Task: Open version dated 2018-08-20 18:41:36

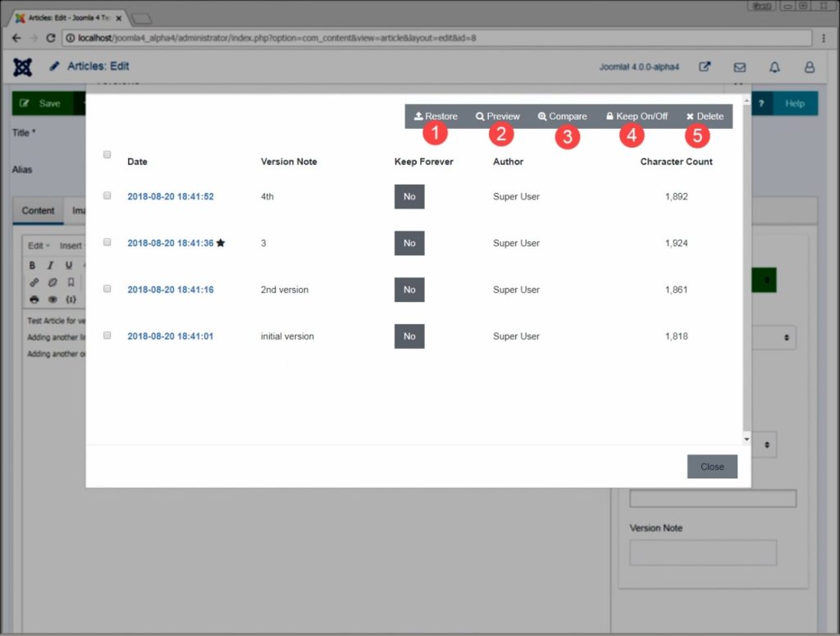Action: (x=171, y=243)
